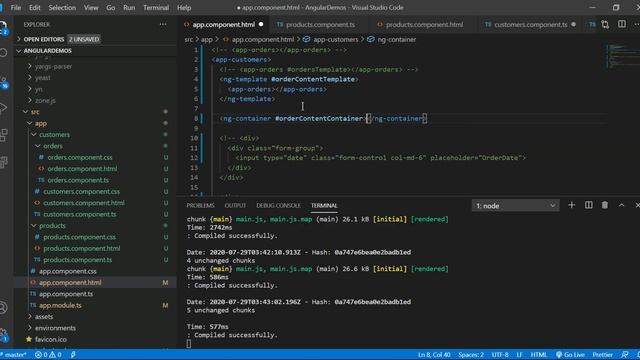640x360 pixels.
Task: Open the File menu
Action: pos(16,7)
